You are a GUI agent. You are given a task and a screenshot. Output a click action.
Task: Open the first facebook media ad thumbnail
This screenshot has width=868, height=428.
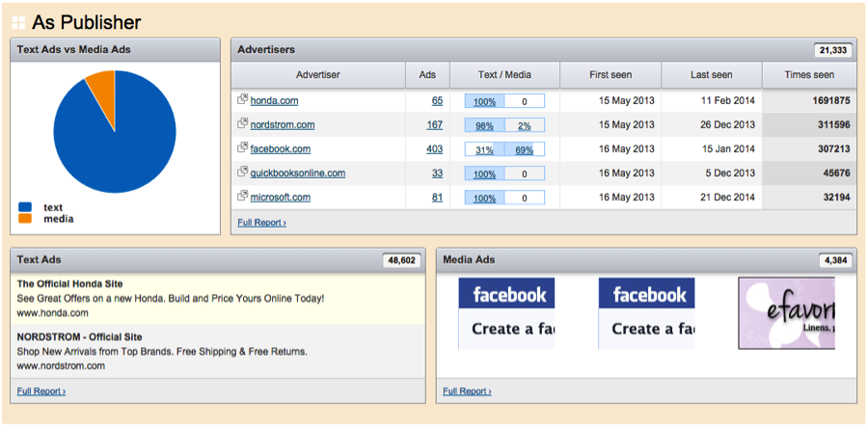(x=506, y=313)
